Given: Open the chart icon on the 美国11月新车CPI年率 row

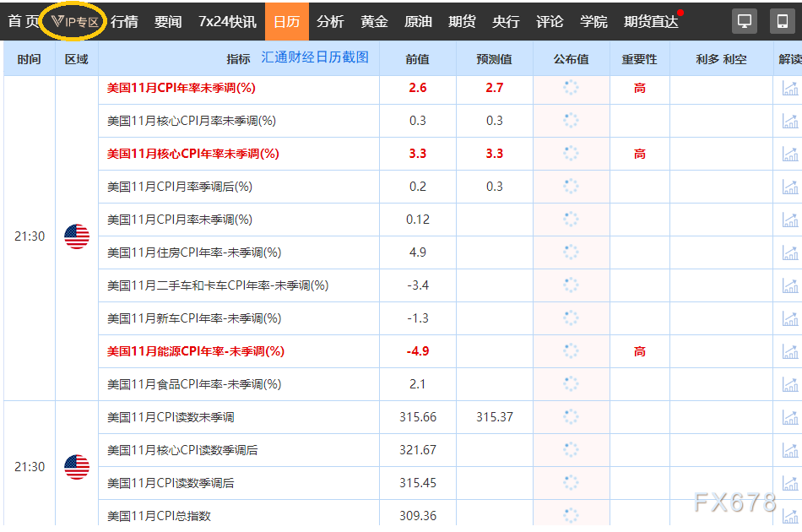Looking at the screenshot, I should (x=789, y=318).
